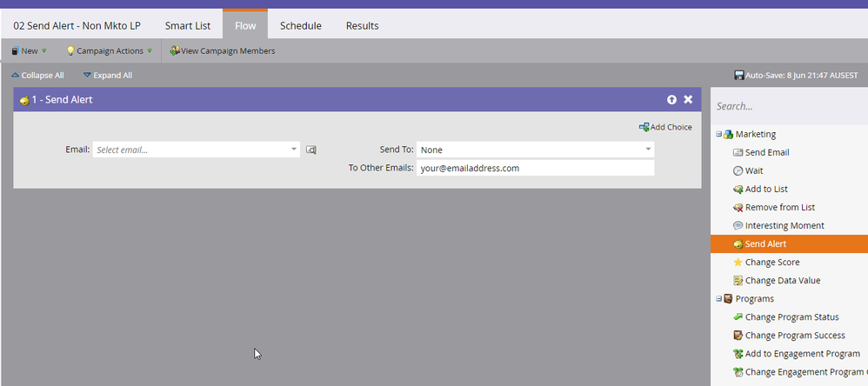Click the View Campaign Members people icon
Viewport: 868px width, 386px height.
pos(174,51)
